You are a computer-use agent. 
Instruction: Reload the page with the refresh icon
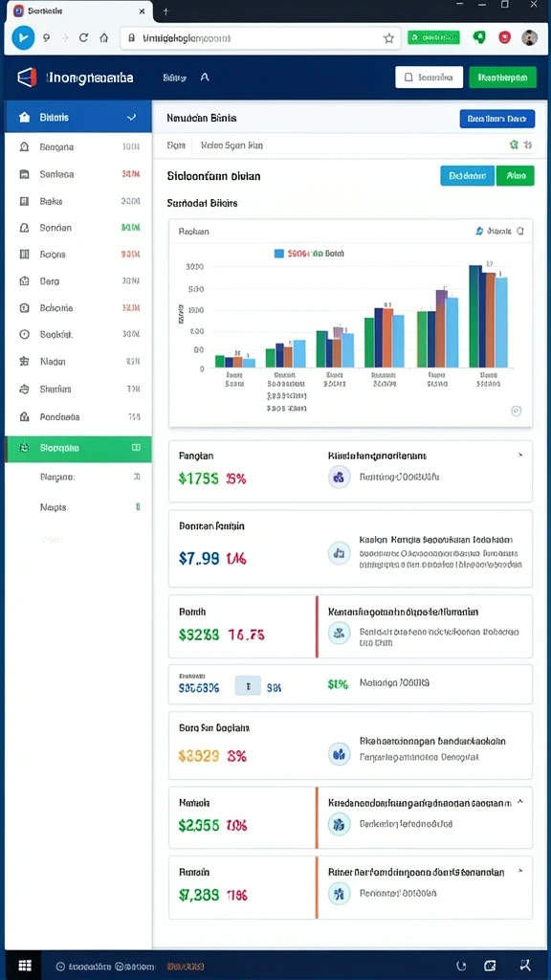[x=83, y=37]
